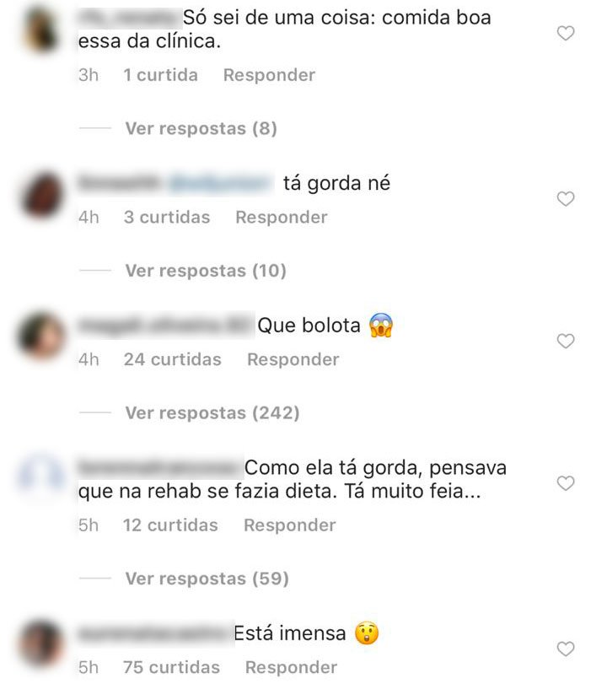Open the "24 curtidas" likes list
This screenshot has width=607, height=700.
172,359
